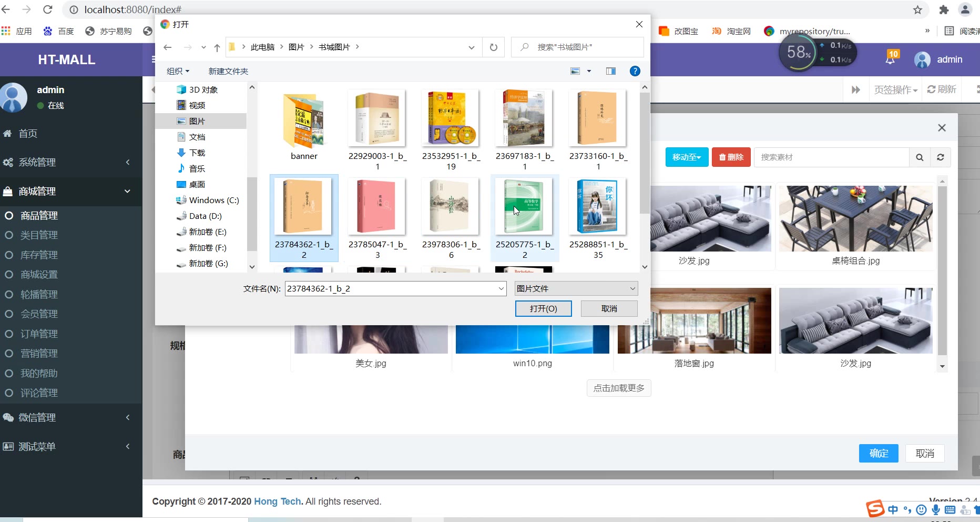Open the 移动至 dropdown button
Screen dimensions: 980x522
point(687,157)
